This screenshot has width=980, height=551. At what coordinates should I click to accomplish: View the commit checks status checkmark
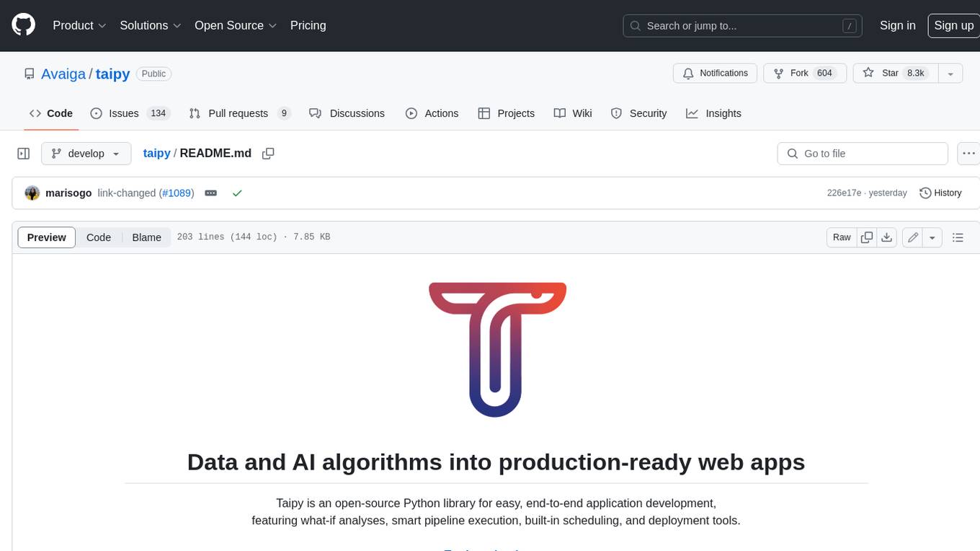pos(237,193)
